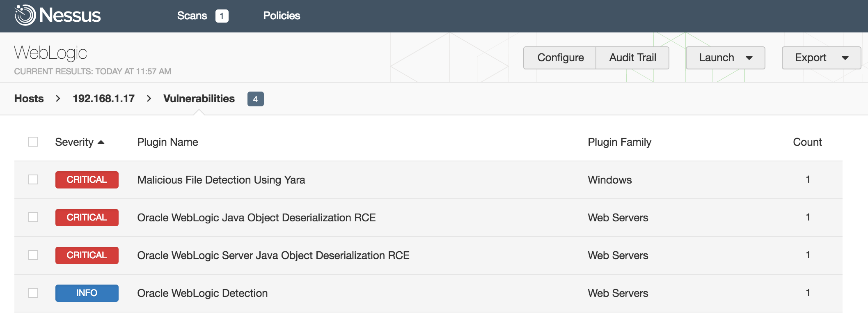Check the WebLogic Server Java Object Deserialization checkbox
The width and height of the screenshot is (868, 324).
click(x=33, y=255)
